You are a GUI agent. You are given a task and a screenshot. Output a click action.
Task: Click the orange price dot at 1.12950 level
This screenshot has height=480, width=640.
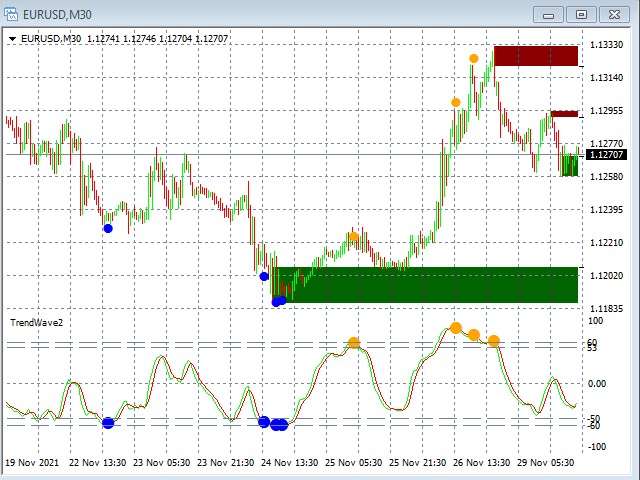click(456, 102)
